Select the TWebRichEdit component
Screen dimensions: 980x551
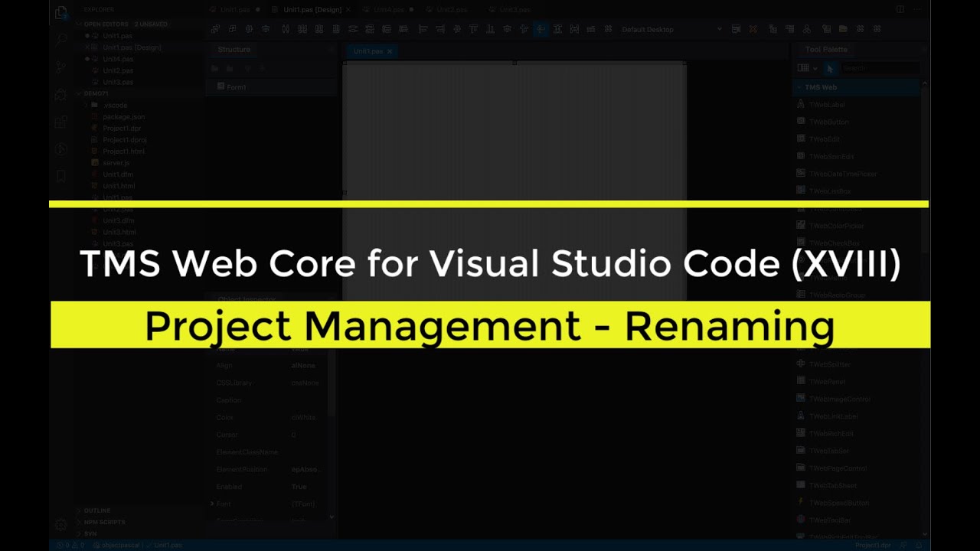point(831,433)
